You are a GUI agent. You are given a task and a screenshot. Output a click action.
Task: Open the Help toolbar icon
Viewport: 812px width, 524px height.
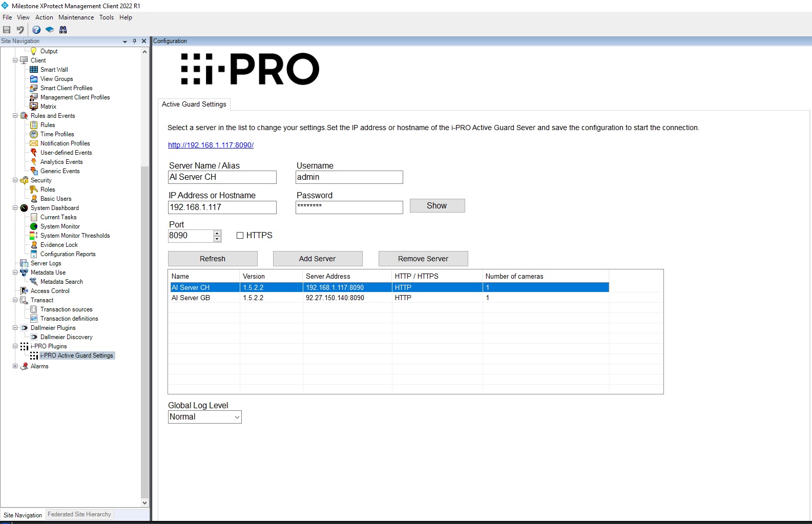pos(36,30)
